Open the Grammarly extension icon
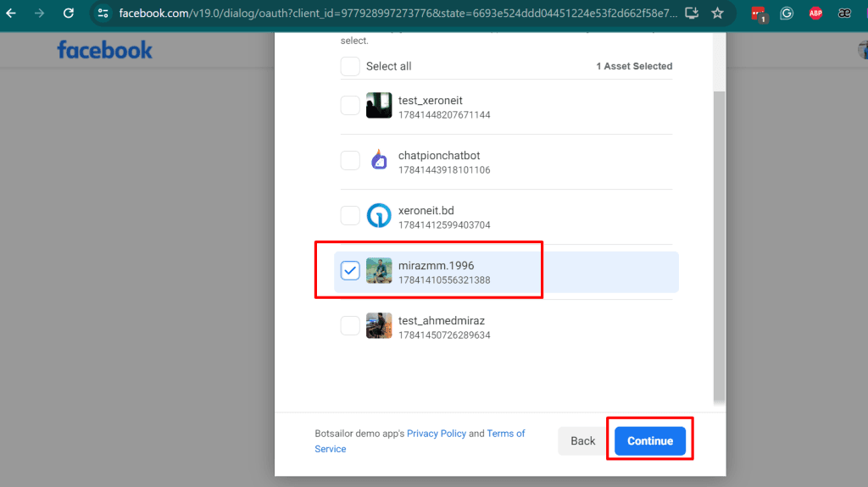This screenshot has width=868, height=487. [787, 14]
